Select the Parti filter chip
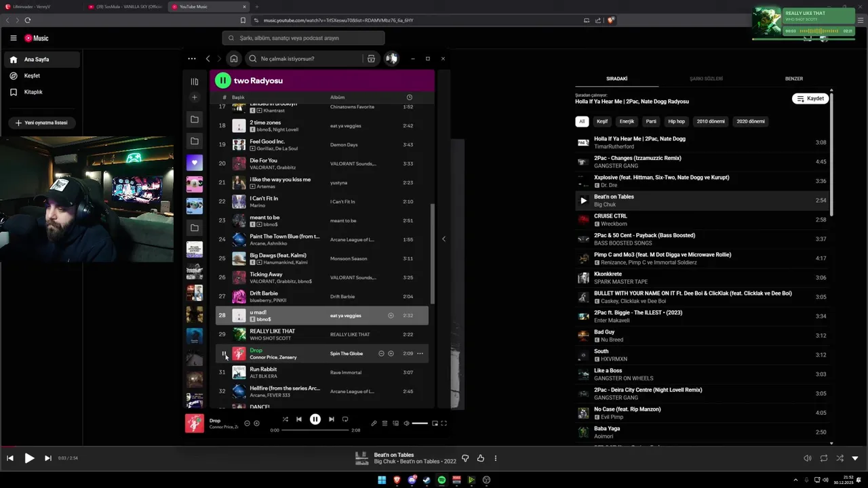868x488 pixels. pyautogui.click(x=651, y=121)
